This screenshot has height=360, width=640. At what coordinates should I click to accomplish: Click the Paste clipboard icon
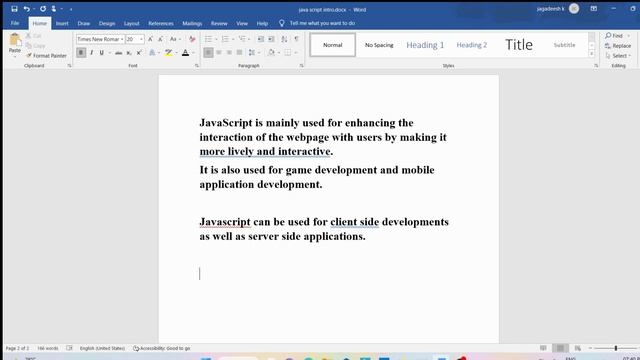(x=15, y=41)
